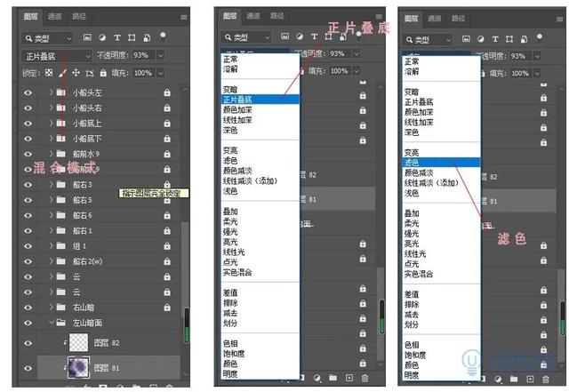Image resolution: width=569 pixels, height=392 pixels.
Task: Delete layer via middle panel trash
Action: click(365, 378)
